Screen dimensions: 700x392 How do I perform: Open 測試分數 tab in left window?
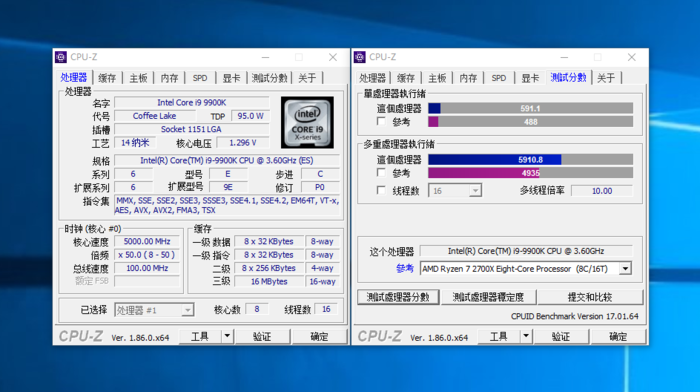pyautogui.click(x=269, y=78)
